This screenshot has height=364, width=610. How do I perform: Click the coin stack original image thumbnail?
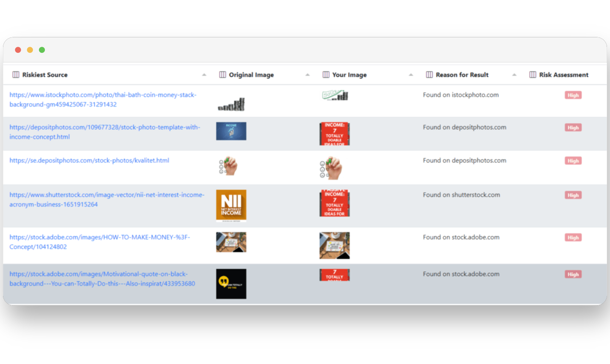pos(231,104)
